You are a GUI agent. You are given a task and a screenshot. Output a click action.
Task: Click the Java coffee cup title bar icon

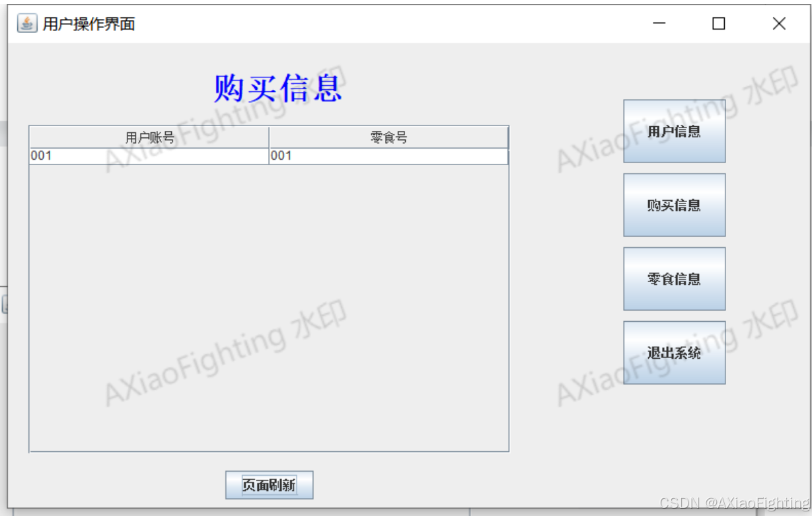click(26, 23)
